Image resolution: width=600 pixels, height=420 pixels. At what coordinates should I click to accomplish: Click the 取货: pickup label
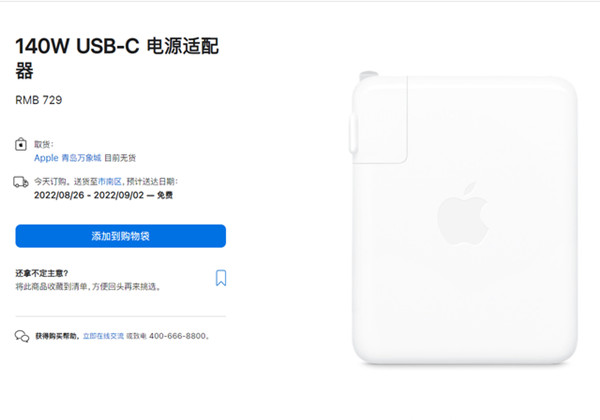pos(44,144)
